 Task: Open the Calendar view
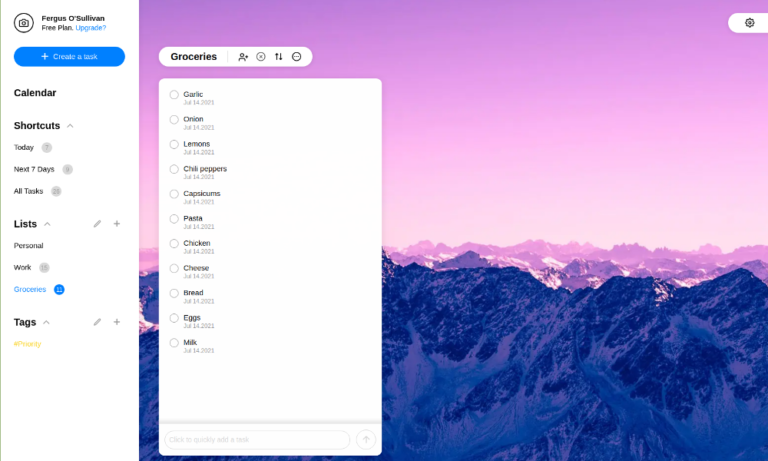[x=35, y=93]
